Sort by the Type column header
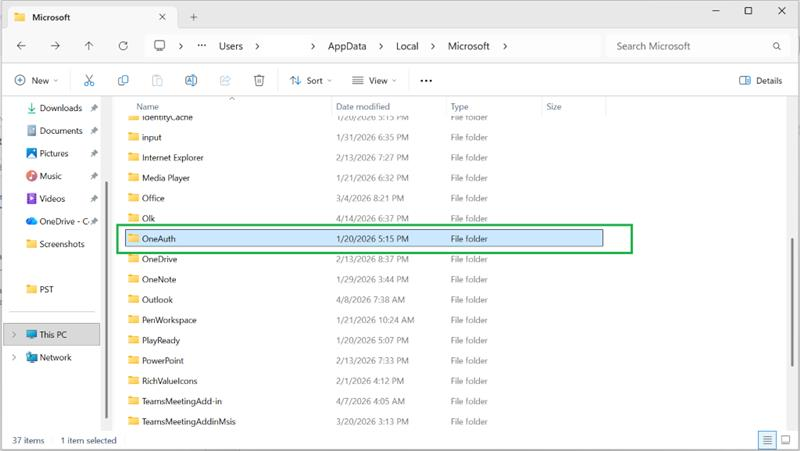800x451 pixels. click(459, 107)
